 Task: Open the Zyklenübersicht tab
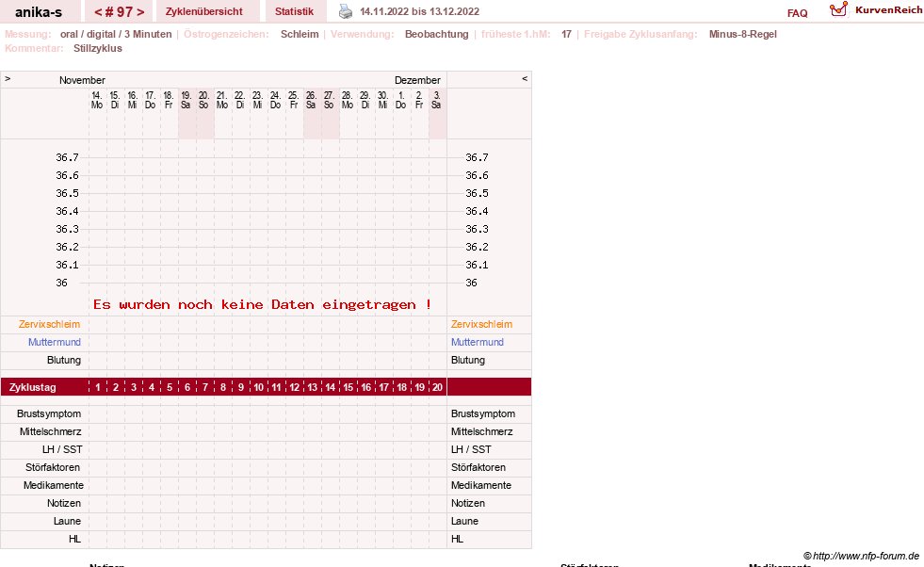click(203, 11)
